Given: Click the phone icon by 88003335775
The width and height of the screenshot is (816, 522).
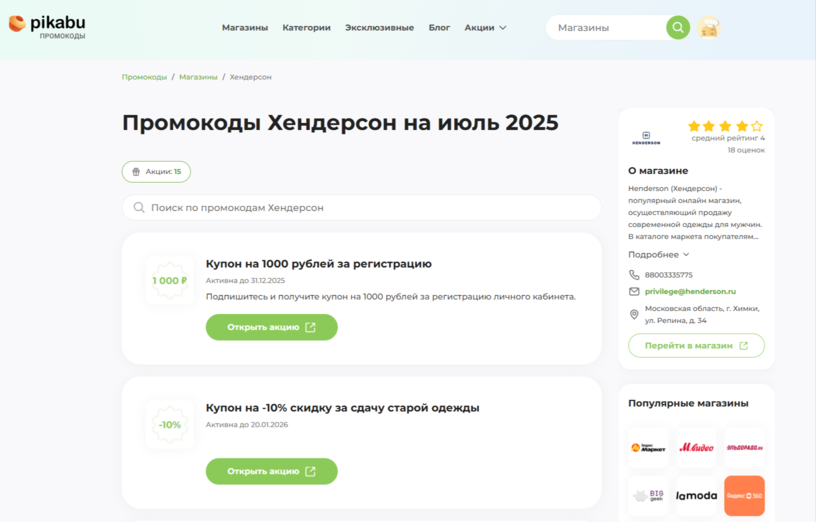Looking at the screenshot, I should coord(634,275).
